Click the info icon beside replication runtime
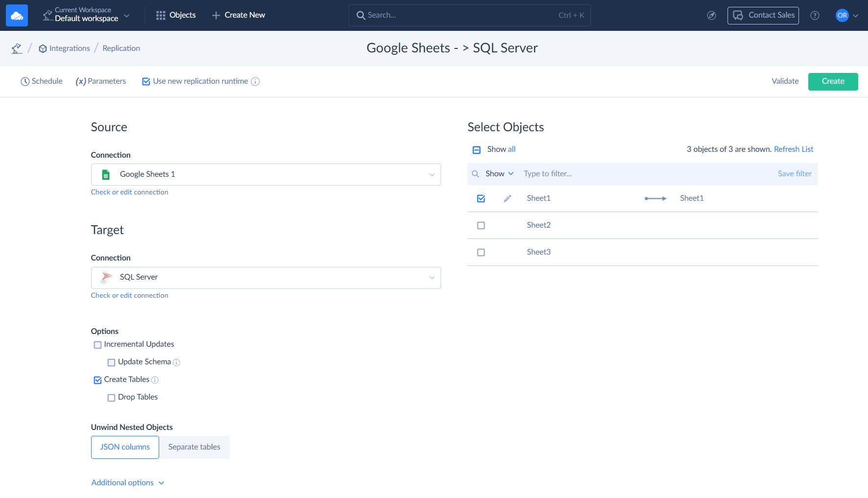 pos(255,81)
